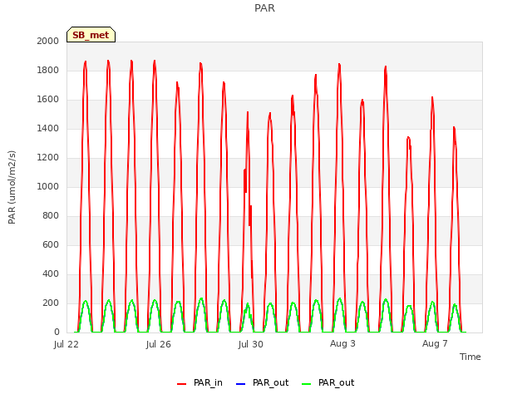Click the Aug 3 x-axis tick label
Screen dimensions: 532x399
coord(342,343)
